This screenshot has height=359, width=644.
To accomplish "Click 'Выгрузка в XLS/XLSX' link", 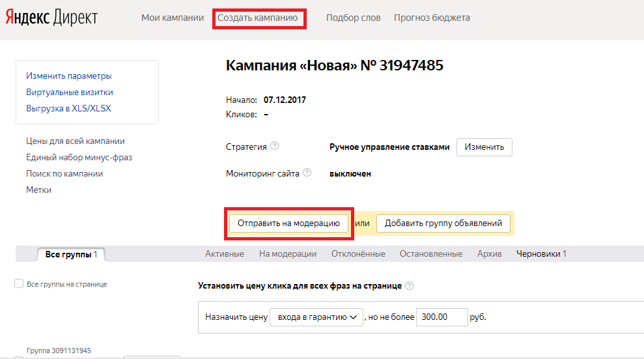I will click(x=68, y=109).
